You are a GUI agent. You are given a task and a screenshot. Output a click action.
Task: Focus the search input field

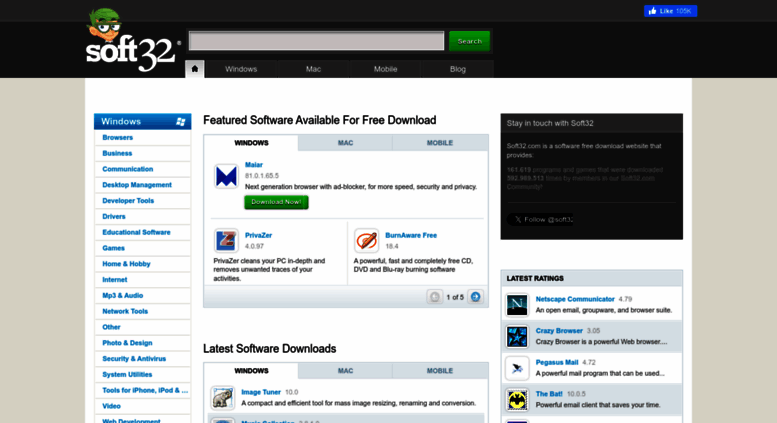(x=317, y=41)
